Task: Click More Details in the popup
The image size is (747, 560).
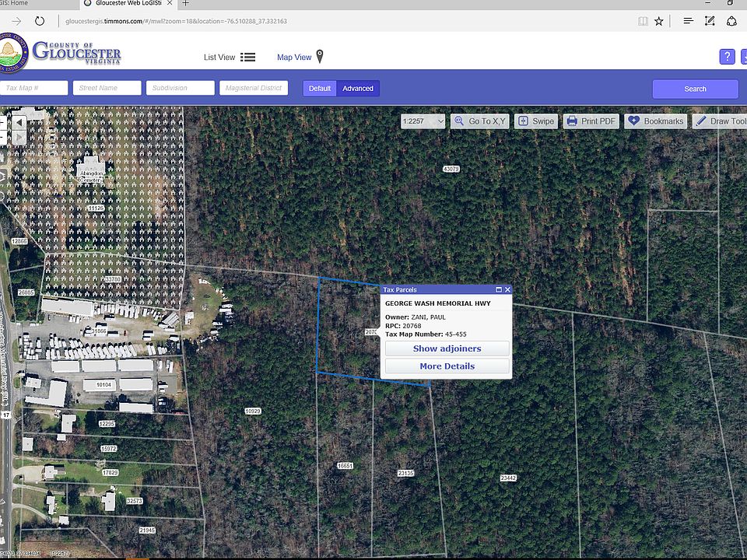Action: point(447,366)
